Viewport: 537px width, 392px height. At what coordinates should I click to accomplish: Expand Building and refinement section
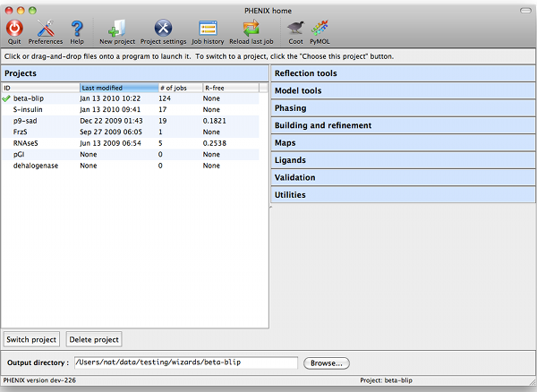coord(403,125)
